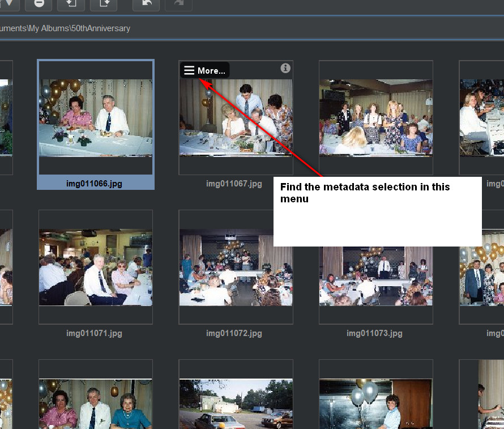Click the greyed-out redo toolbar button
Image resolution: width=504 pixels, height=429 pixels.
pos(179,4)
